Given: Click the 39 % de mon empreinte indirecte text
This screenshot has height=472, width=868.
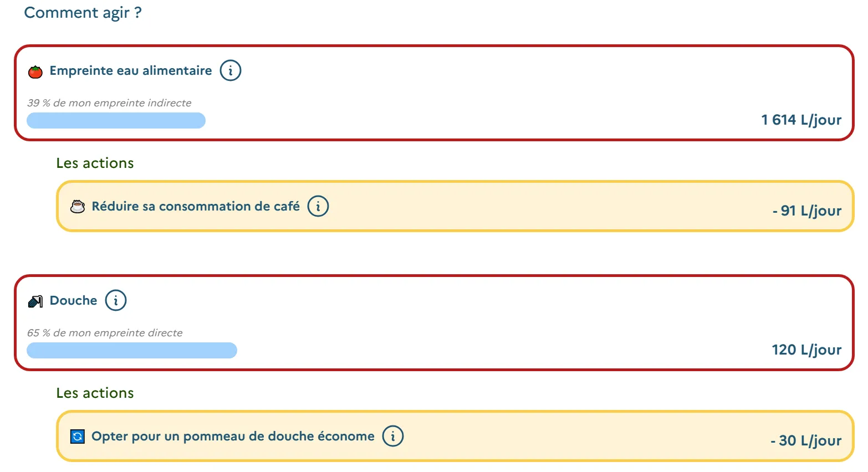Looking at the screenshot, I should click(109, 103).
